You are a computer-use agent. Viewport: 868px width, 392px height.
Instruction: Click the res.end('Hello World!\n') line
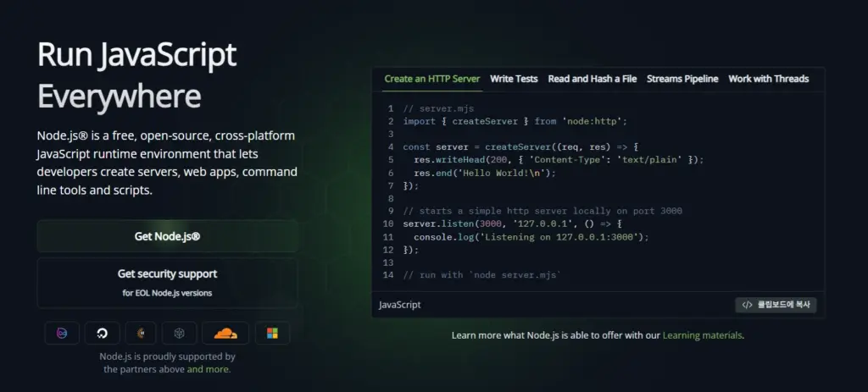[484, 173]
